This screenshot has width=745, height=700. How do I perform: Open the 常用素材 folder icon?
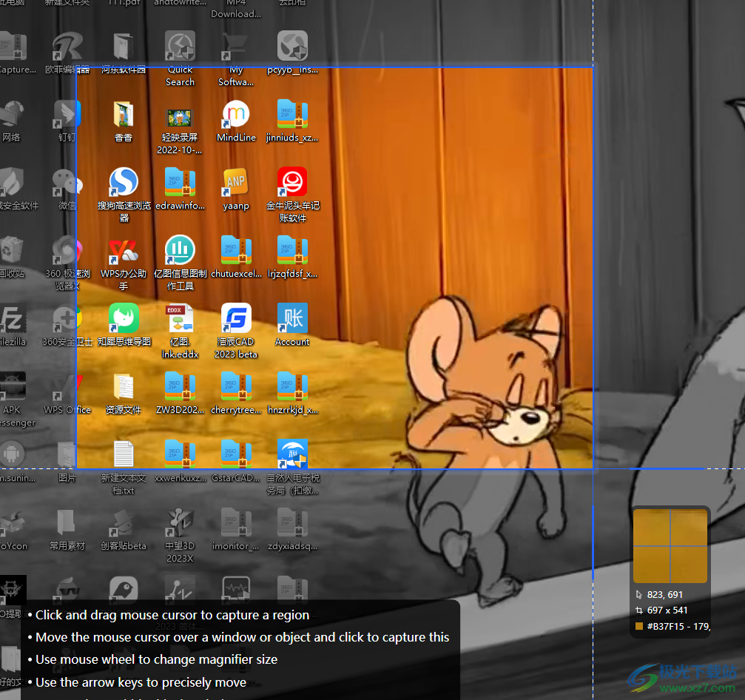[67, 522]
